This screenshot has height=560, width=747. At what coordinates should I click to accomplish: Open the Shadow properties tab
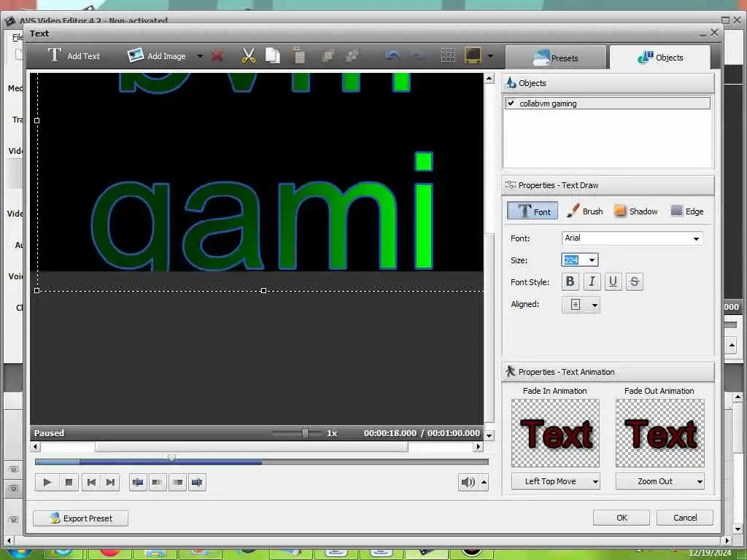click(x=636, y=211)
